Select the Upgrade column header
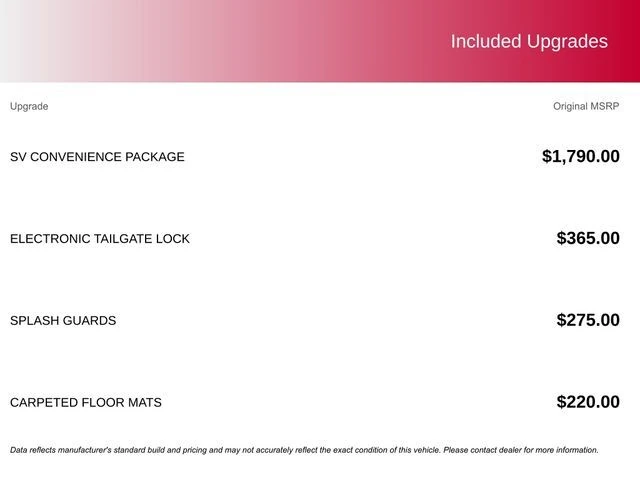Screen dimensions: 640x480 point(29,106)
